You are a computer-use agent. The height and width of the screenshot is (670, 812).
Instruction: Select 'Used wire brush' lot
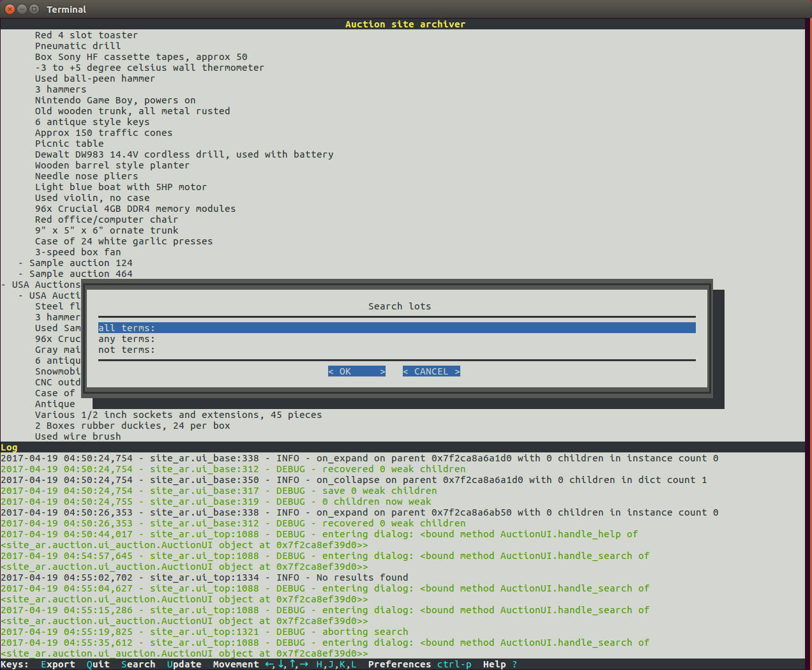78,436
